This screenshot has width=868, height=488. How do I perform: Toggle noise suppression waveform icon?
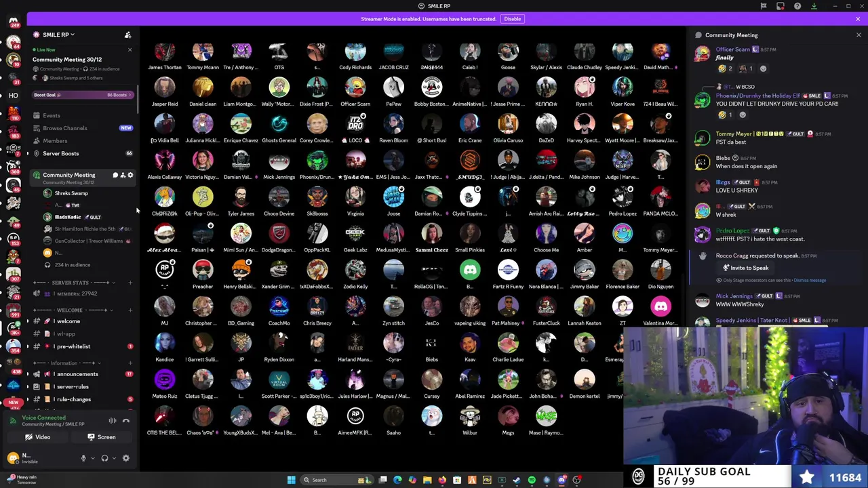coord(113,421)
